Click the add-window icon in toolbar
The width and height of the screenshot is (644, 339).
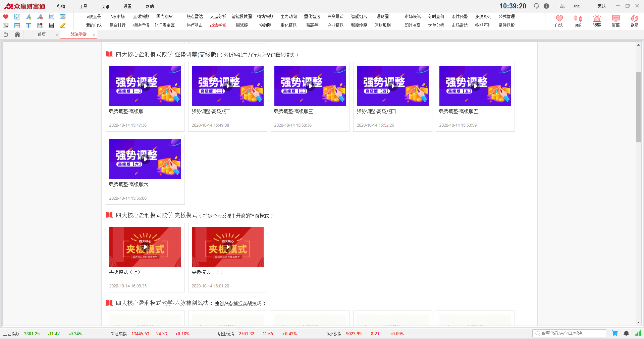(x=6, y=25)
